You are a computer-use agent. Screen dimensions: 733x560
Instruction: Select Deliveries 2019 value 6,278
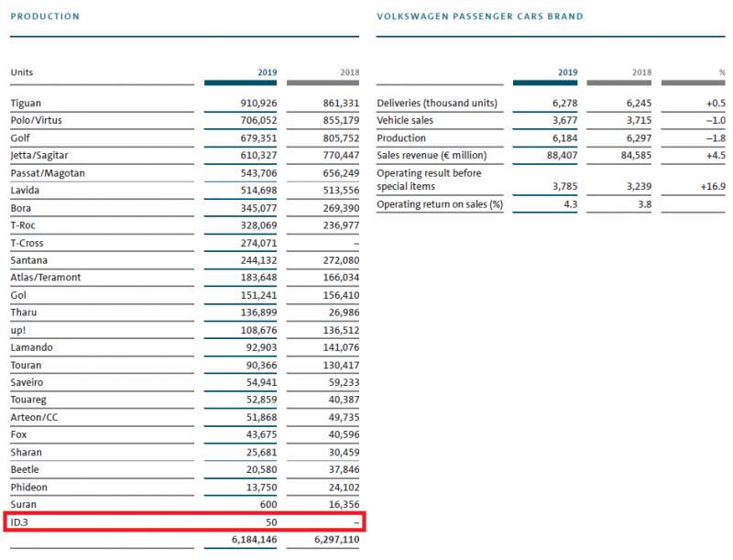[564, 104]
